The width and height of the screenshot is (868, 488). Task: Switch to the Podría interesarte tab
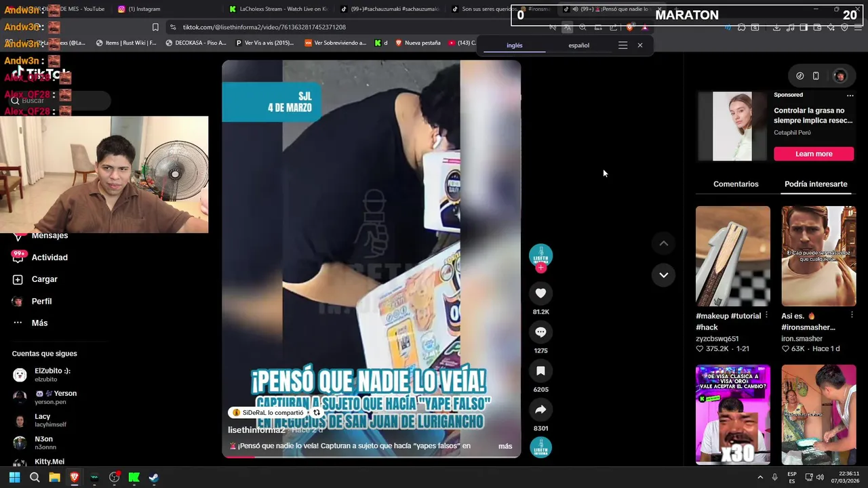coord(816,184)
